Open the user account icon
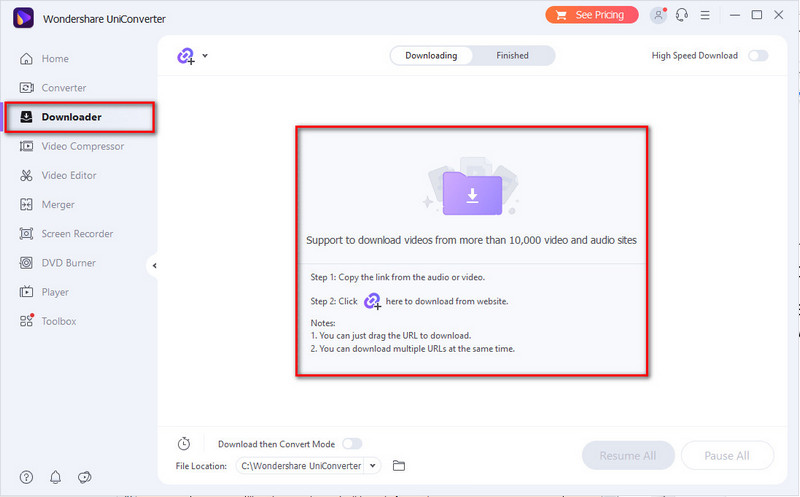This screenshot has width=800, height=497. pos(659,15)
